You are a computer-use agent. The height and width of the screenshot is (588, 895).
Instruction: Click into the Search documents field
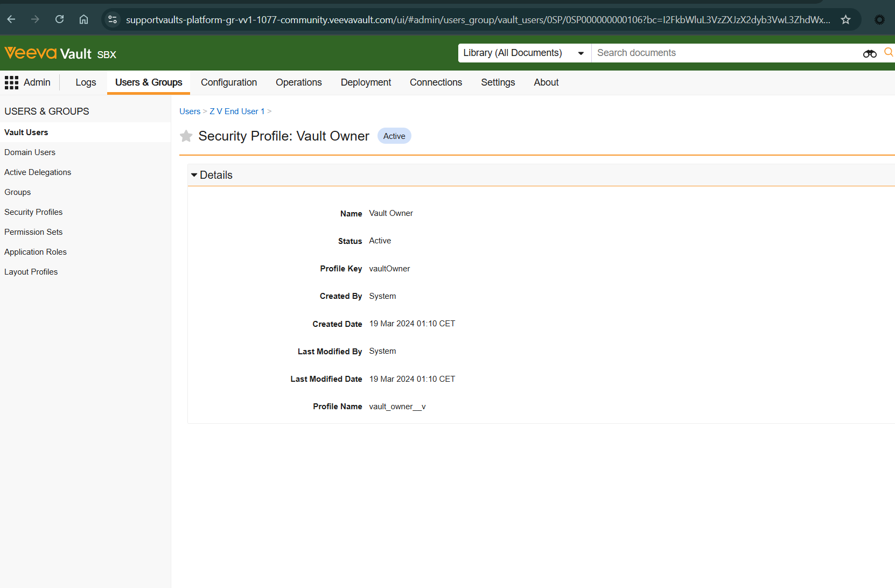pyautogui.click(x=722, y=53)
